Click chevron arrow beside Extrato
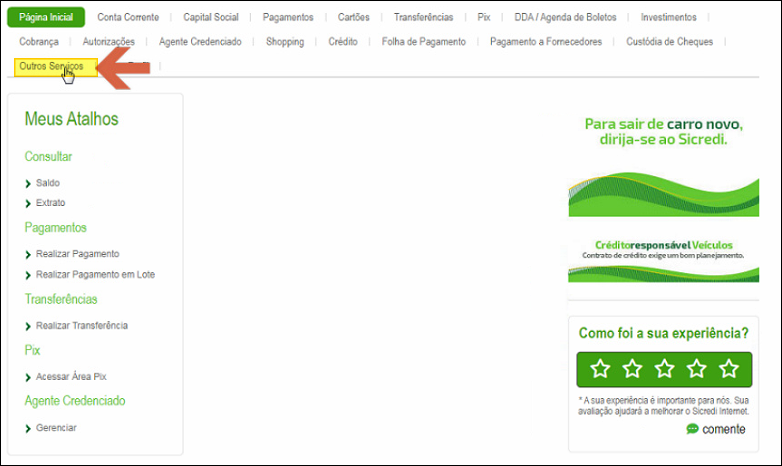This screenshot has width=782, height=466. point(28,203)
